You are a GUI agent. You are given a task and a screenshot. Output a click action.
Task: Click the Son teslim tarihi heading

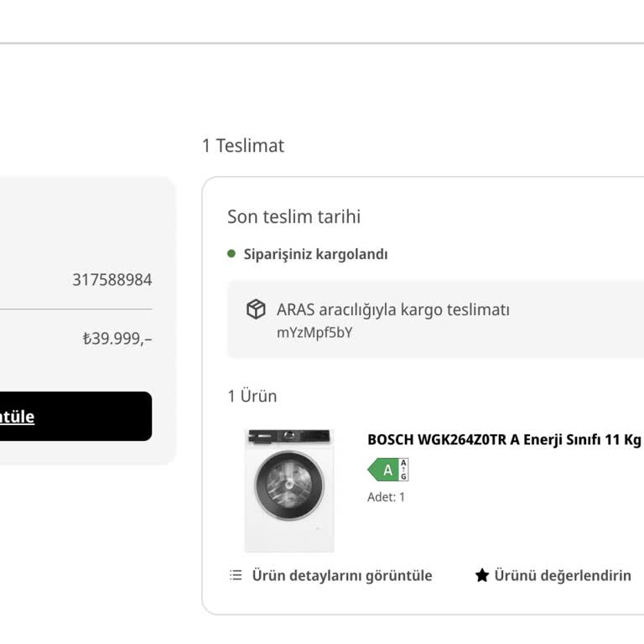(x=294, y=216)
